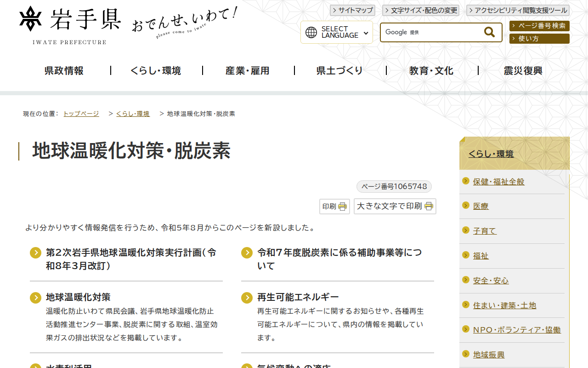
Task: Open the トップページ breadcrumb link
Action: point(81,113)
